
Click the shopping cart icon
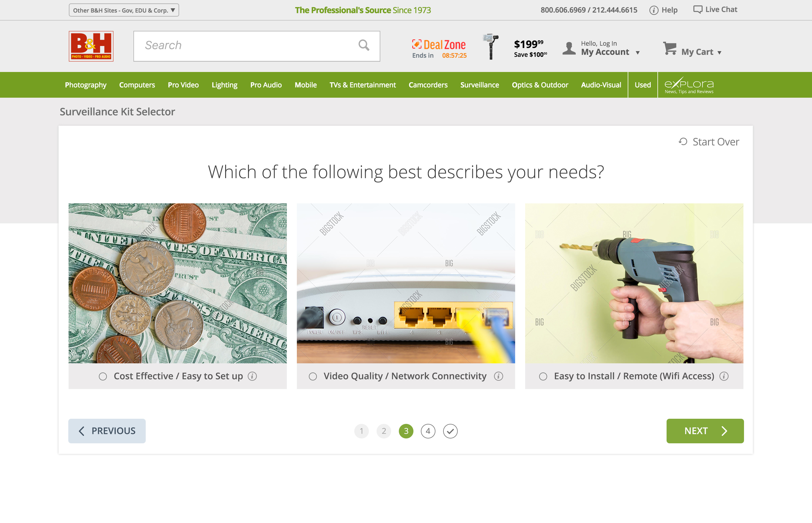point(670,48)
